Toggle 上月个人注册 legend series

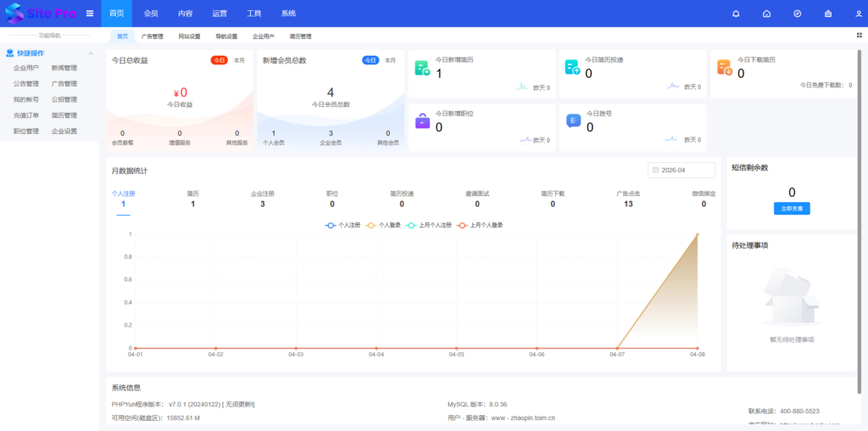tap(429, 226)
